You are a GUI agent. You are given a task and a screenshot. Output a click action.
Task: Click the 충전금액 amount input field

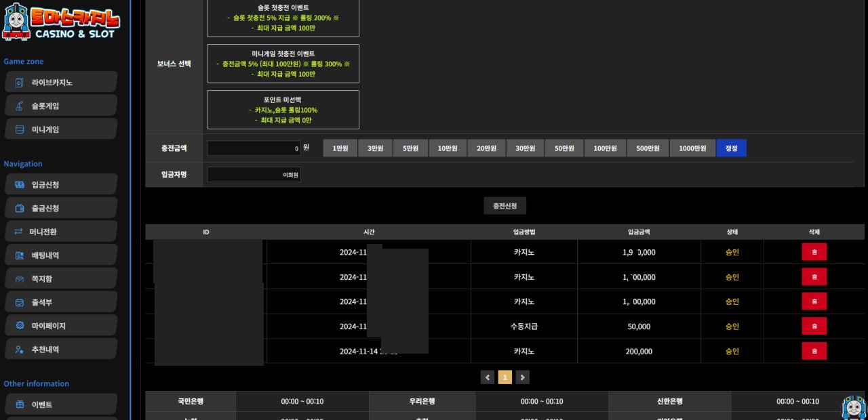254,148
